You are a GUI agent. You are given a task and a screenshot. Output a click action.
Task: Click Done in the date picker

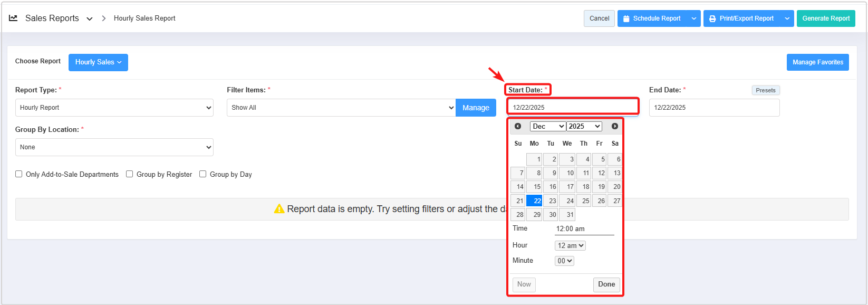606,284
